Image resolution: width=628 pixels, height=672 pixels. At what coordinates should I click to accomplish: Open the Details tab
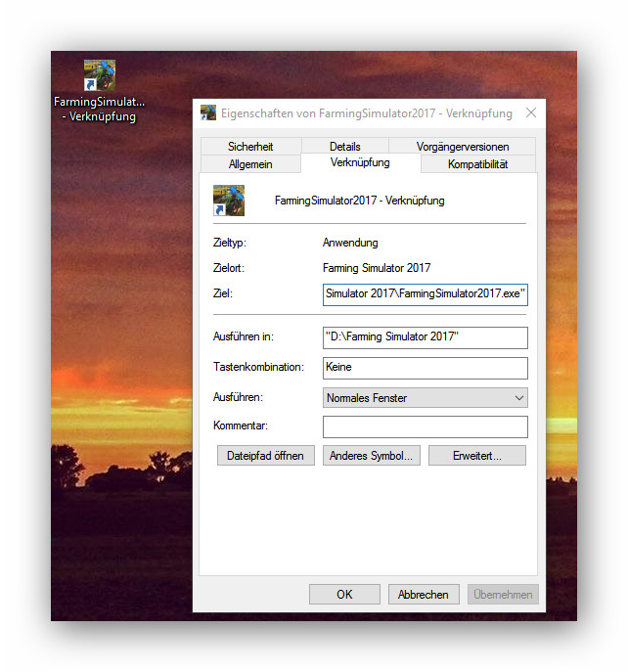coord(344,147)
